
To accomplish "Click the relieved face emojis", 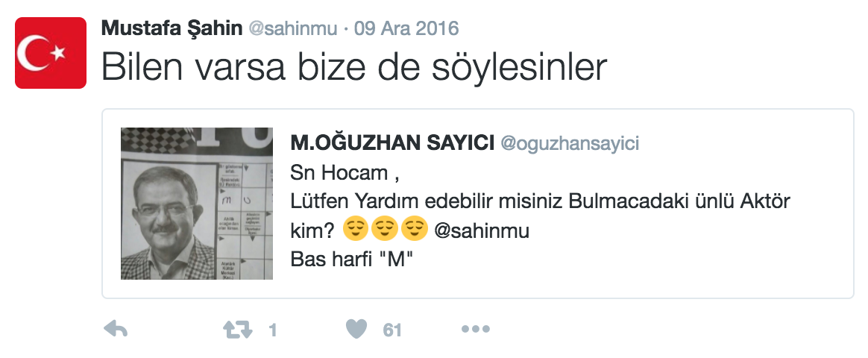I will [x=386, y=230].
